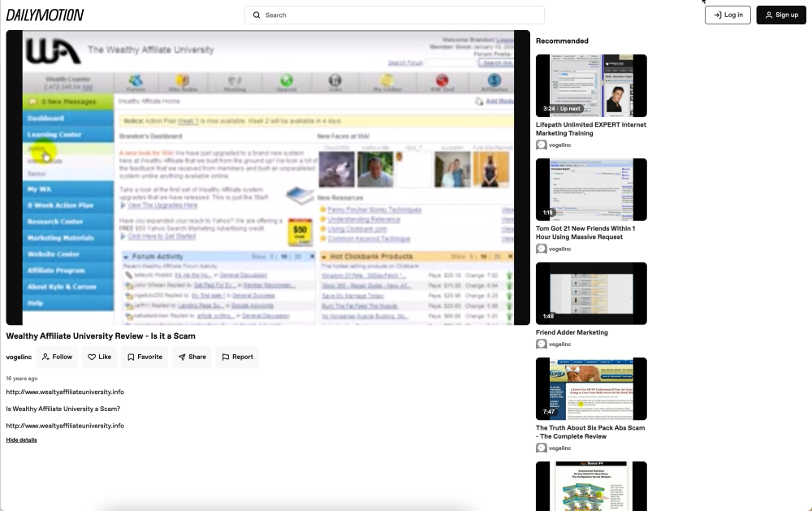Report this video
Image resolution: width=812 pixels, height=511 pixels.
click(237, 357)
